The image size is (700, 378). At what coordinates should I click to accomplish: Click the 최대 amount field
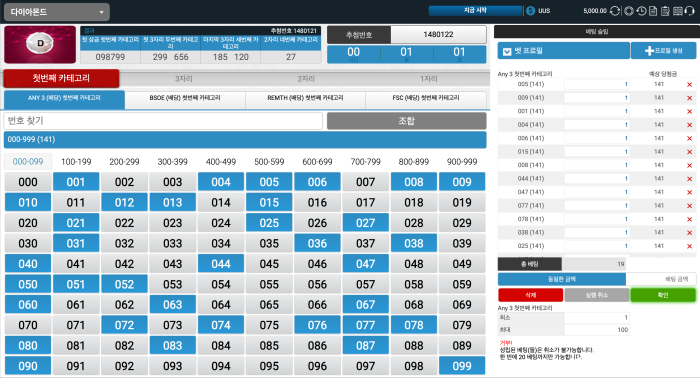597,330
